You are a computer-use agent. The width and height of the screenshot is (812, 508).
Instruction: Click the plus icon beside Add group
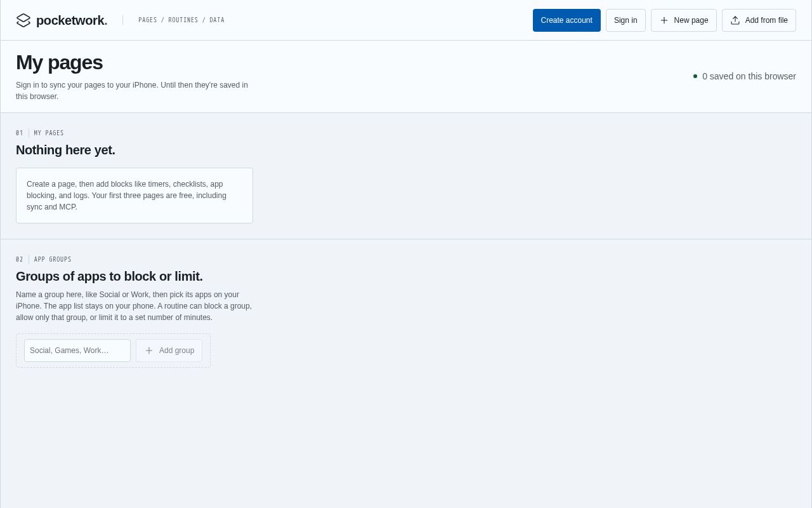[x=149, y=351]
